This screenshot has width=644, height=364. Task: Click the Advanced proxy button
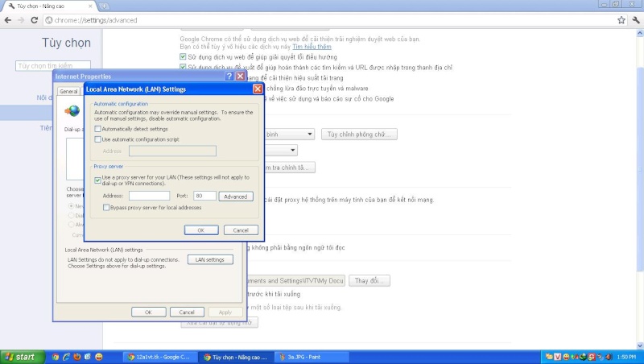coord(236,196)
